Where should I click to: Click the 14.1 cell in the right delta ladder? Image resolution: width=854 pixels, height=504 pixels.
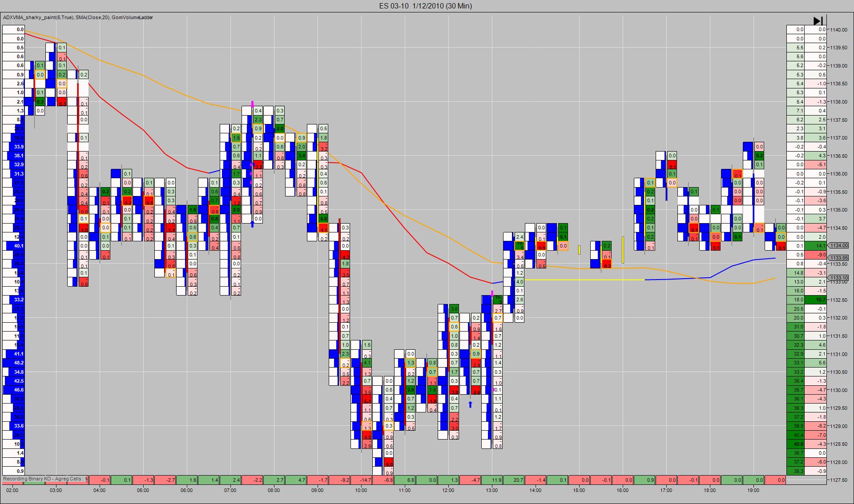[x=816, y=246]
